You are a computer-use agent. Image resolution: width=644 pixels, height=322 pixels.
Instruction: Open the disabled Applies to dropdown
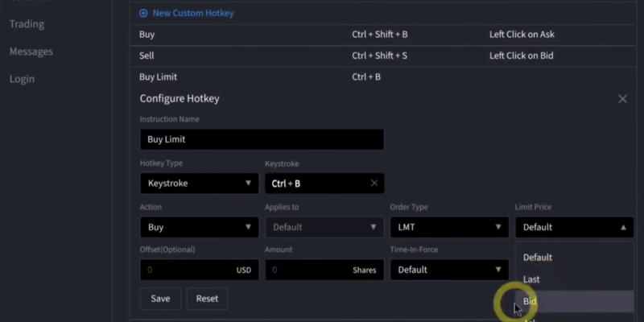(324, 227)
